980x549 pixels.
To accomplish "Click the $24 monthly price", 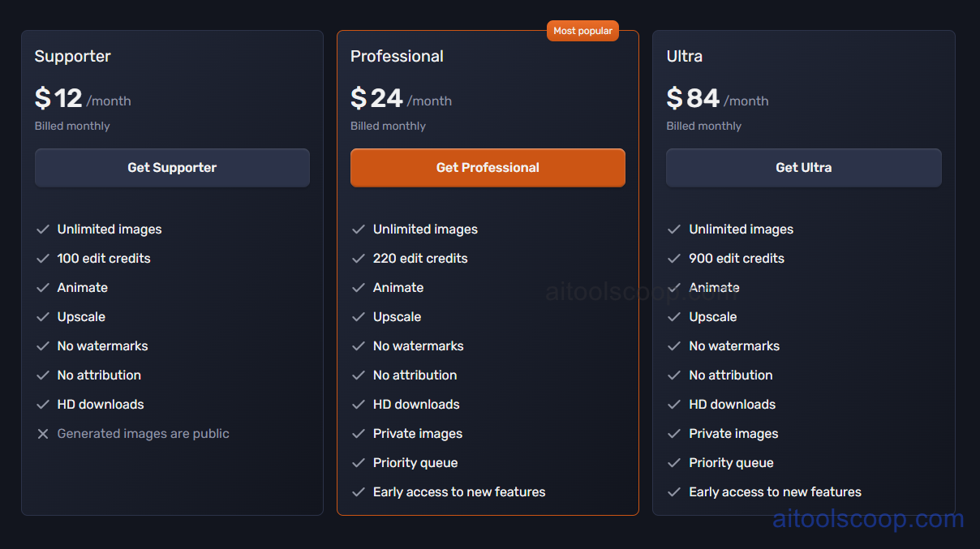I will tap(376, 97).
